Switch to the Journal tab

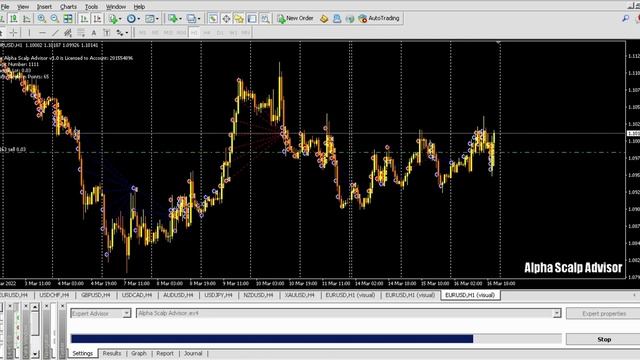(x=193, y=353)
